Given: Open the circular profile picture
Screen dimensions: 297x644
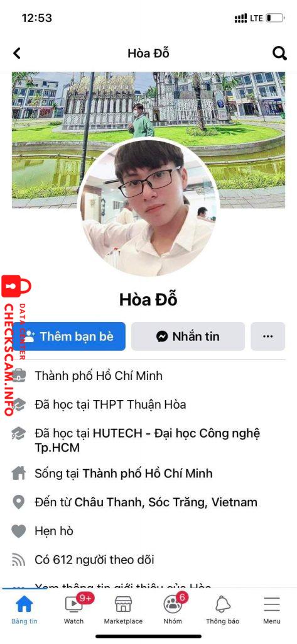Looking at the screenshot, I should point(148,208).
